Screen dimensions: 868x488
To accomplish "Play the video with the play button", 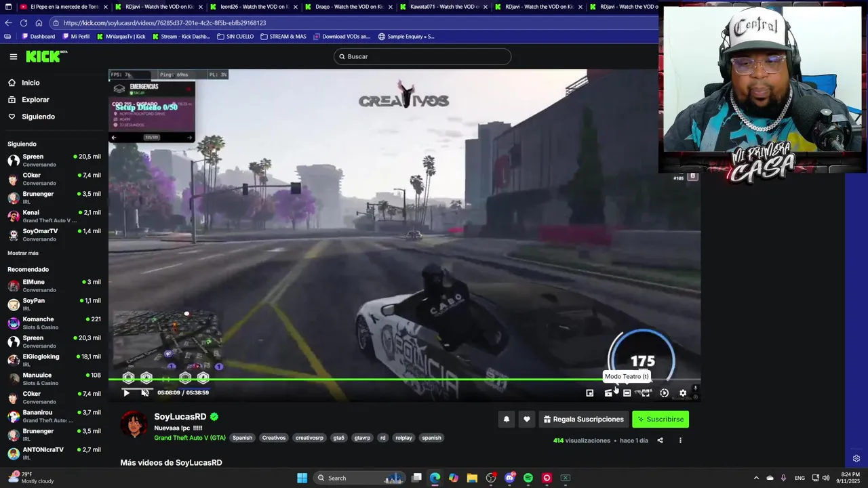I will point(126,392).
